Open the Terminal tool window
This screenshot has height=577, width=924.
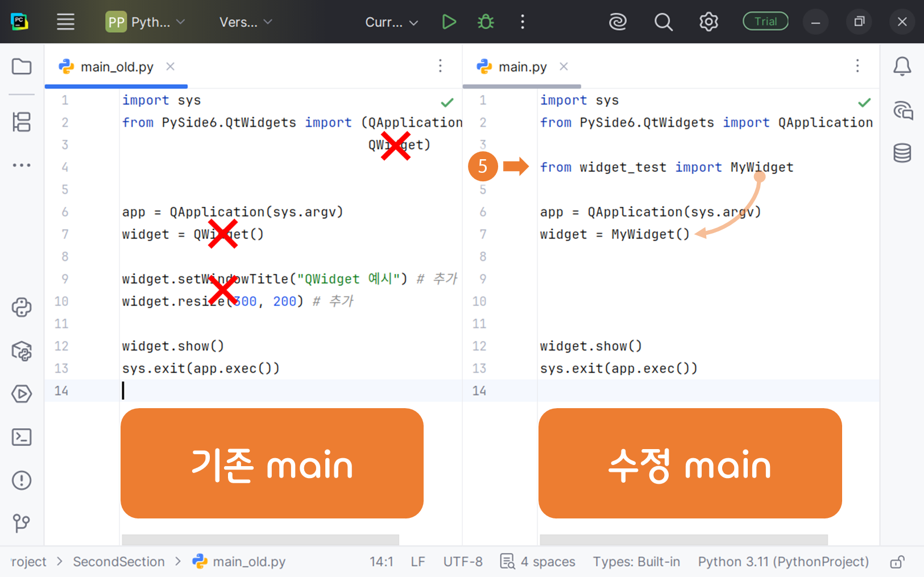click(22, 437)
